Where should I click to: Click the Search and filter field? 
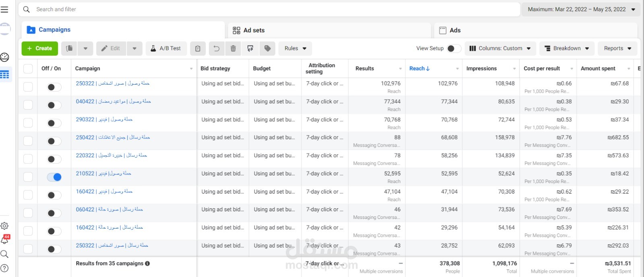pos(270,9)
